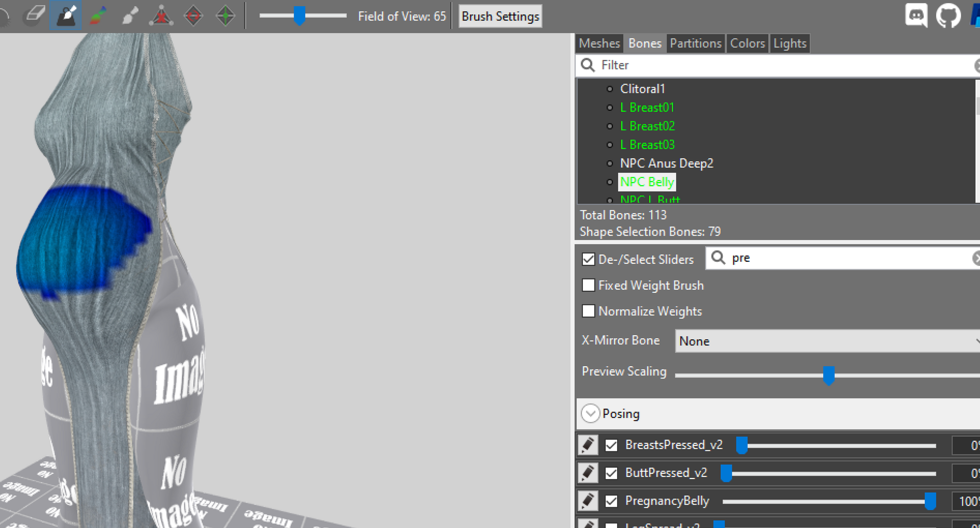Click the 'Shape Selection Bones: 79' text
Viewport: 980px width, 528px height.
pyautogui.click(x=650, y=232)
